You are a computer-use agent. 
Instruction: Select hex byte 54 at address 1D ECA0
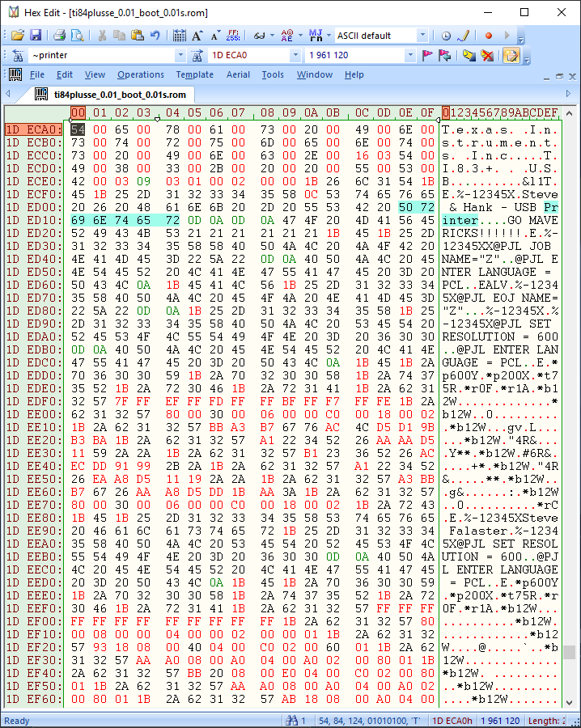tap(78, 129)
